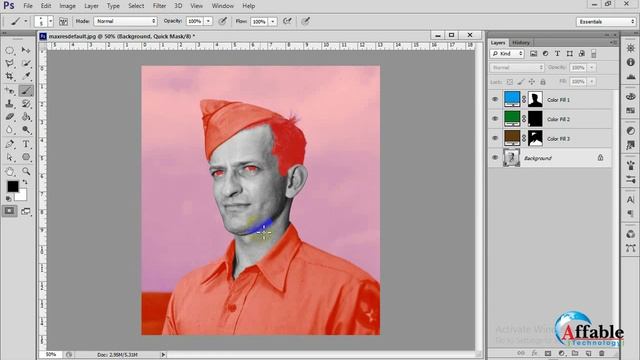
Task: Open the Image menu
Action: [x=67, y=6]
